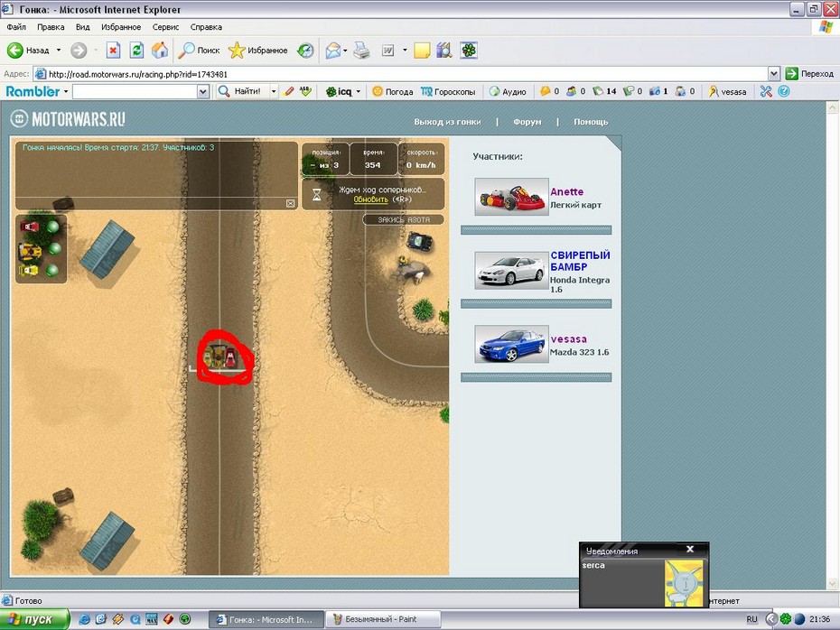
Task: Open the Вид menu
Action: coord(82,27)
